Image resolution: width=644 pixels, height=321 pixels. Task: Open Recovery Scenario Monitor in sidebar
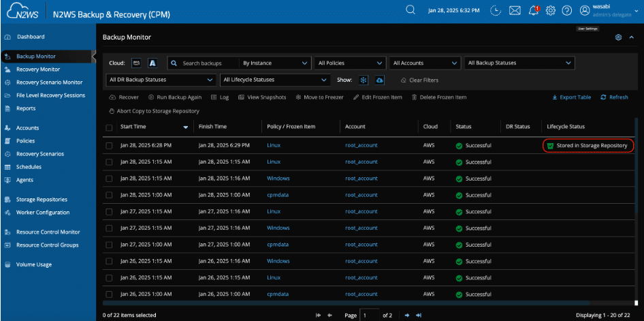click(49, 82)
